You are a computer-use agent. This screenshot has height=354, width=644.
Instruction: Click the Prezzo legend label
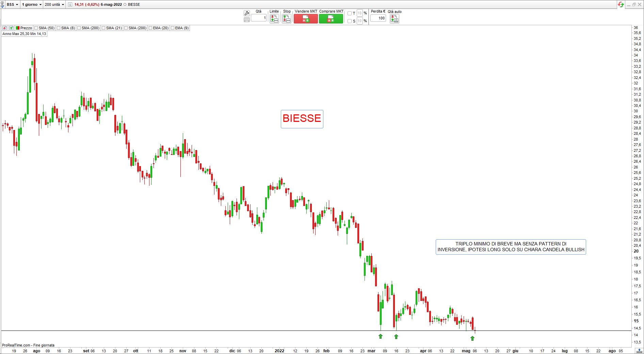(26, 28)
